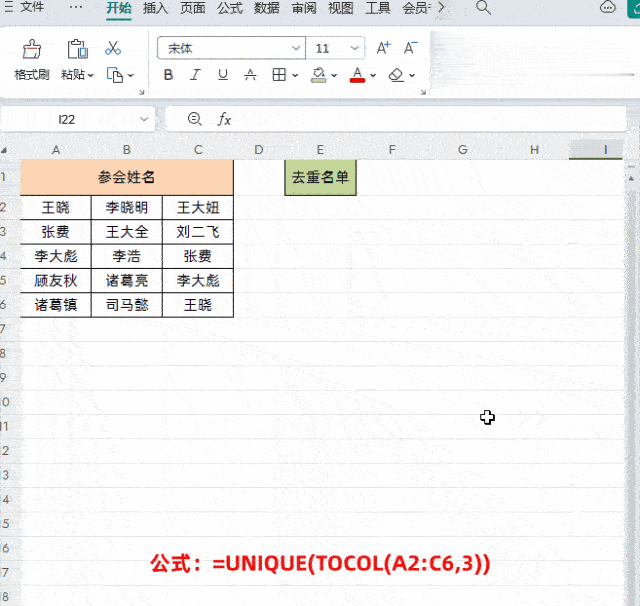
Task: Expand the fill color dropdown arrow
Action: click(334, 75)
